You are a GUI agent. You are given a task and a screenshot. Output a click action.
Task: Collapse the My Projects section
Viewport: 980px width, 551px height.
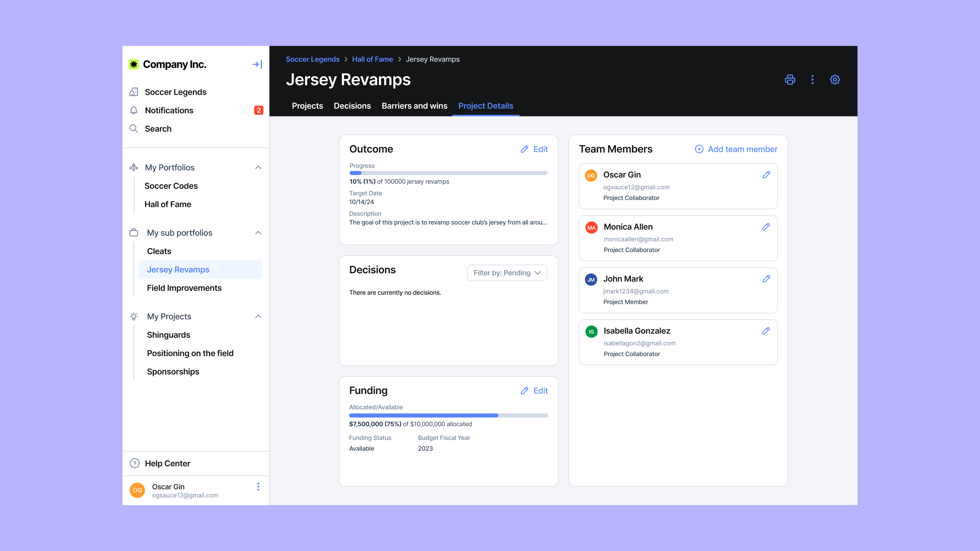tap(258, 316)
